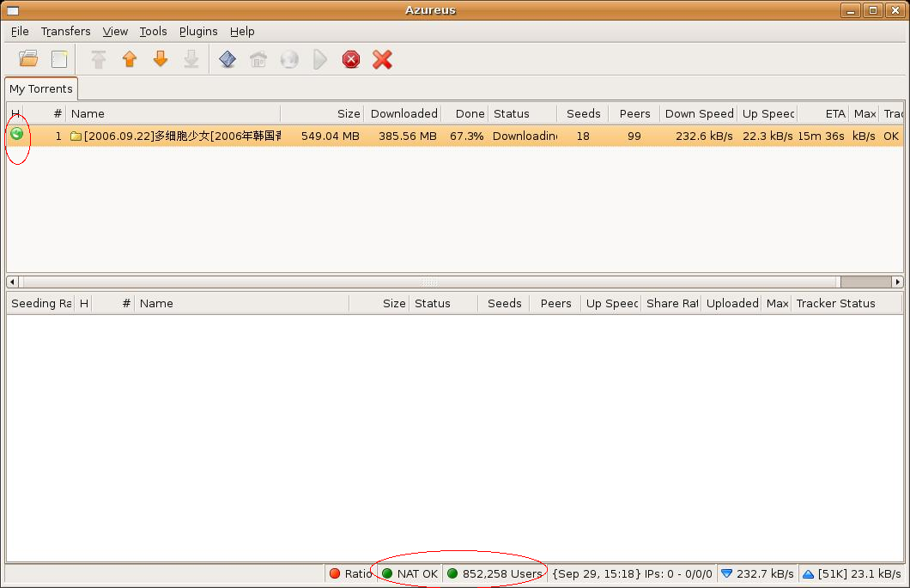Click the blue upload speed triangle icon
910x588 pixels.
click(808, 574)
